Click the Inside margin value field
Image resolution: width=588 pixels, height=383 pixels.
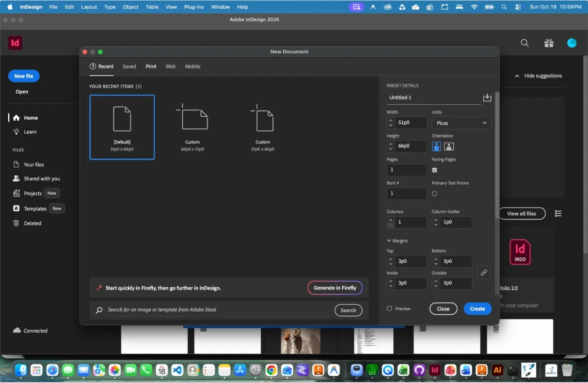[x=411, y=283]
